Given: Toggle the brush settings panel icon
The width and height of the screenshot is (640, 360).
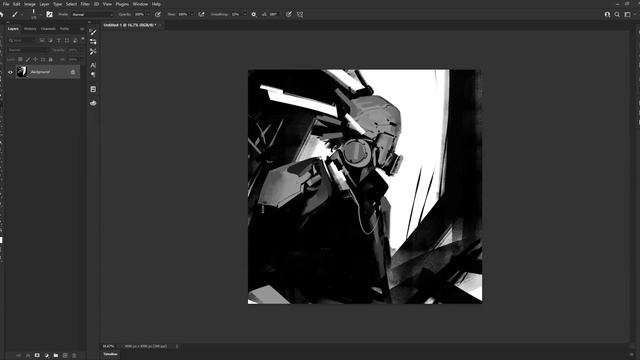Looking at the screenshot, I should 49,14.
